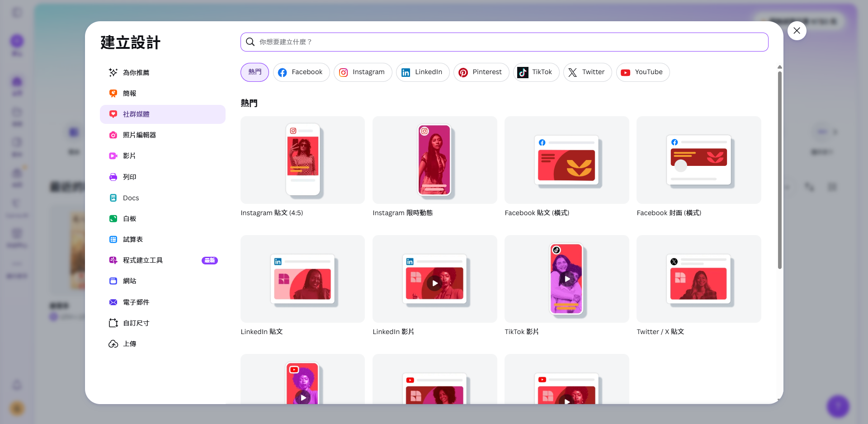This screenshot has width=868, height=424.
Task: Click the 簡報 presentation icon
Action: 113,93
